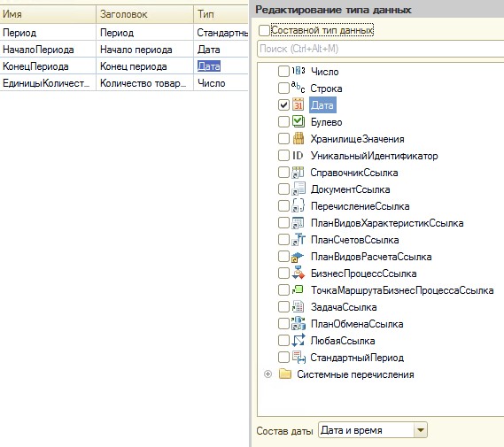Open the Состав даты dropdown arrow
This screenshot has height=447, width=504.
pos(421,430)
